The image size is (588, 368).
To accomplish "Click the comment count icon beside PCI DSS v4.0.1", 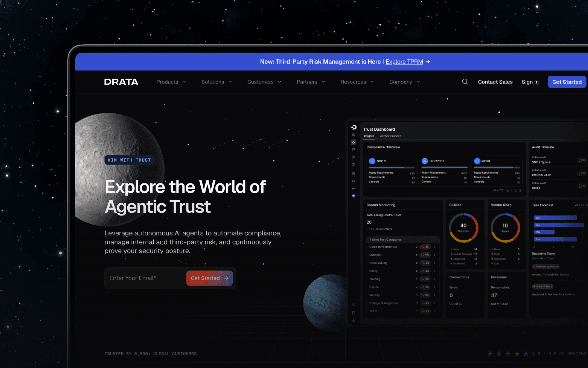I will coord(582,173).
